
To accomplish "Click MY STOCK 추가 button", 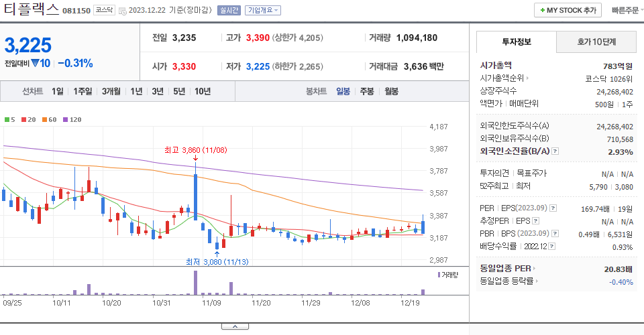I will 568,10.
